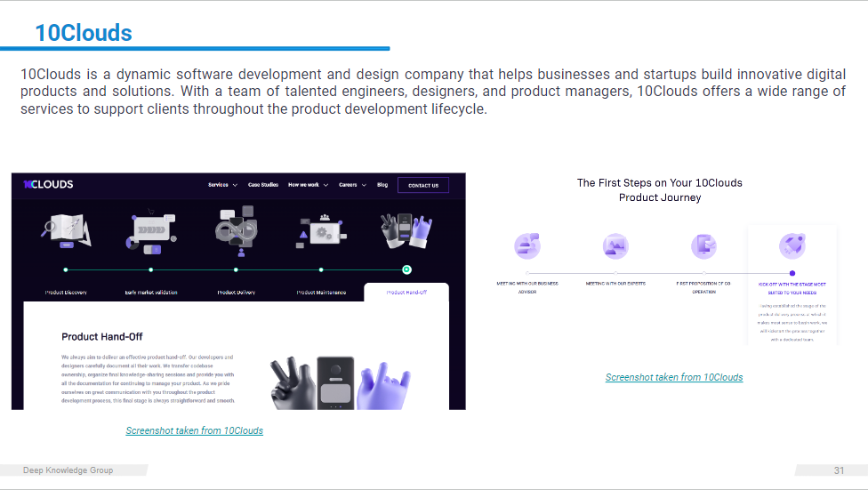This screenshot has height=490, width=868.
Task: Click the filled purple kick-off step marker
Action: tap(792, 273)
